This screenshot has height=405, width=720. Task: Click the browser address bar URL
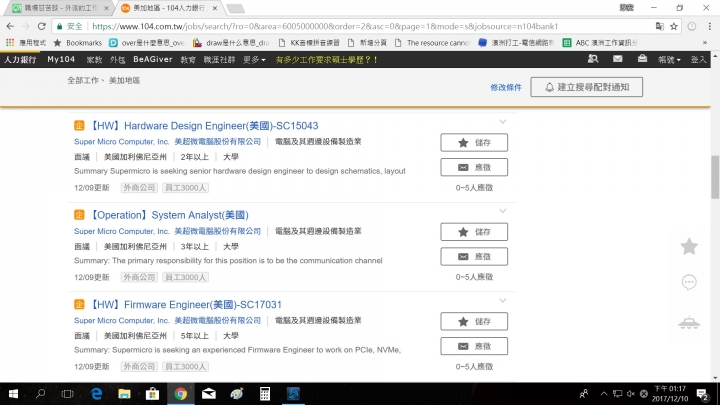click(x=325, y=26)
